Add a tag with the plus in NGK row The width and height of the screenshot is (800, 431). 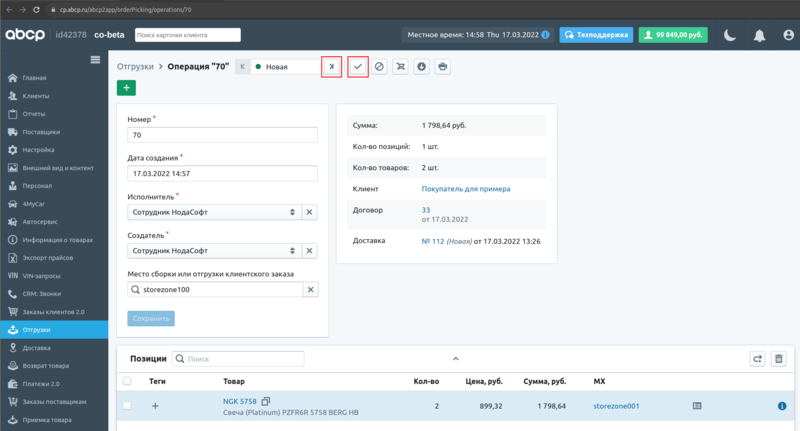[155, 406]
